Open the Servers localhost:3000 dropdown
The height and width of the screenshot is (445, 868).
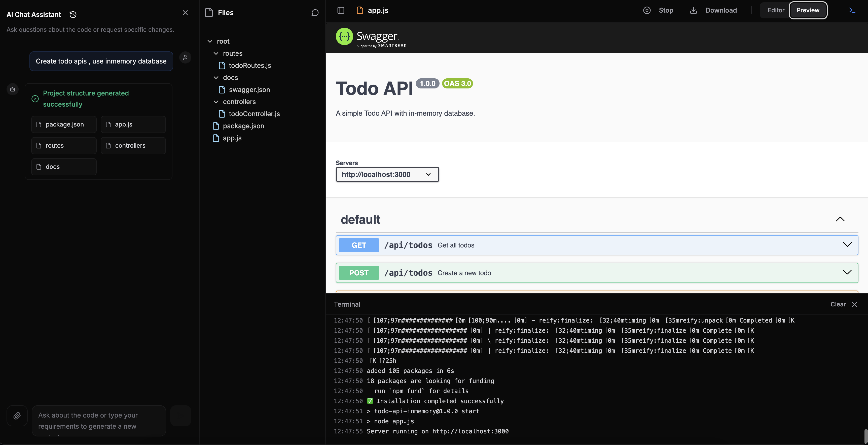click(387, 174)
